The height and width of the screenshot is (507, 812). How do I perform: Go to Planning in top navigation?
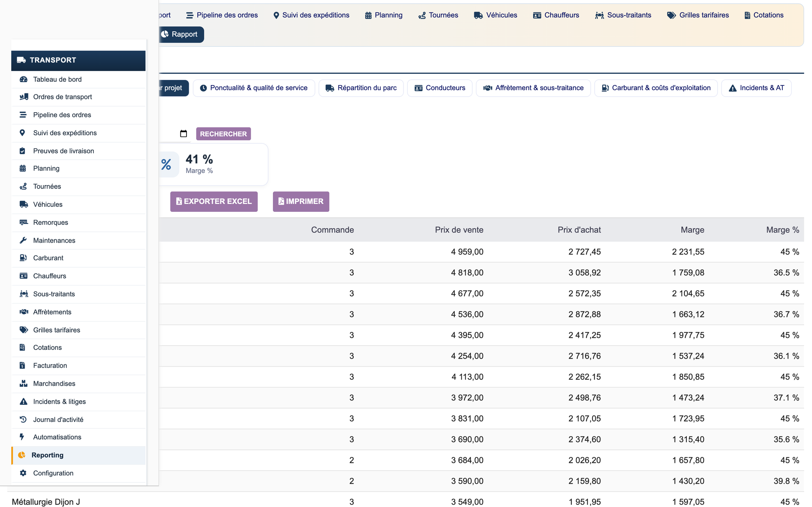[383, 15]
